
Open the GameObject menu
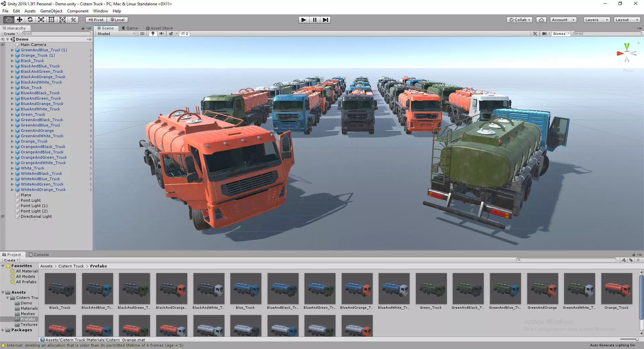tap(51, 11)
